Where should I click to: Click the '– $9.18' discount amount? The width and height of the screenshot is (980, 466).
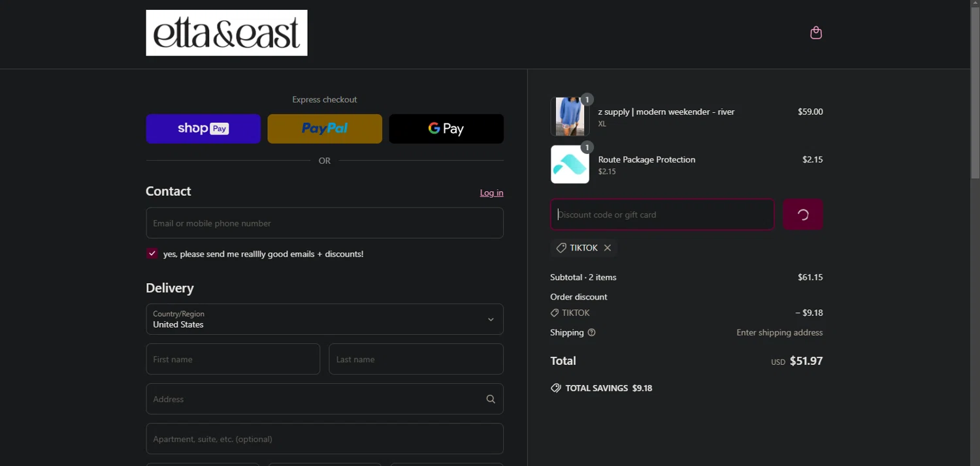(x=809, y=313)
